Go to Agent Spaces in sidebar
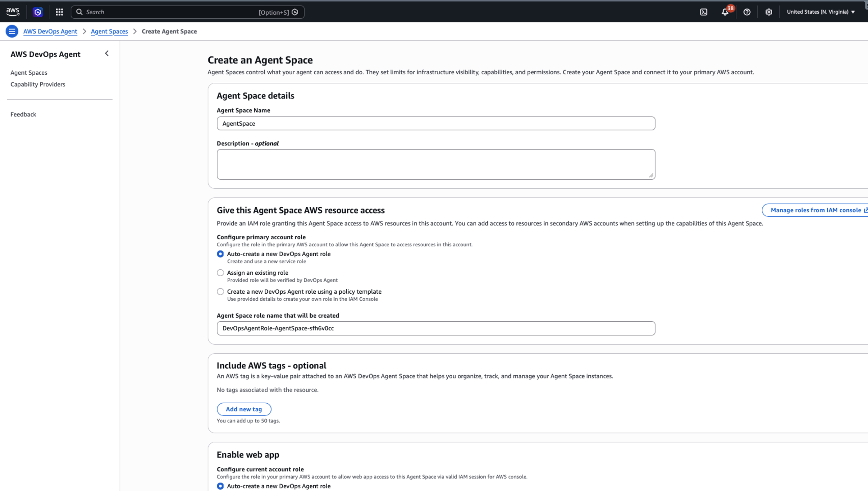The image size is (868, 504). tap(29, 73)
